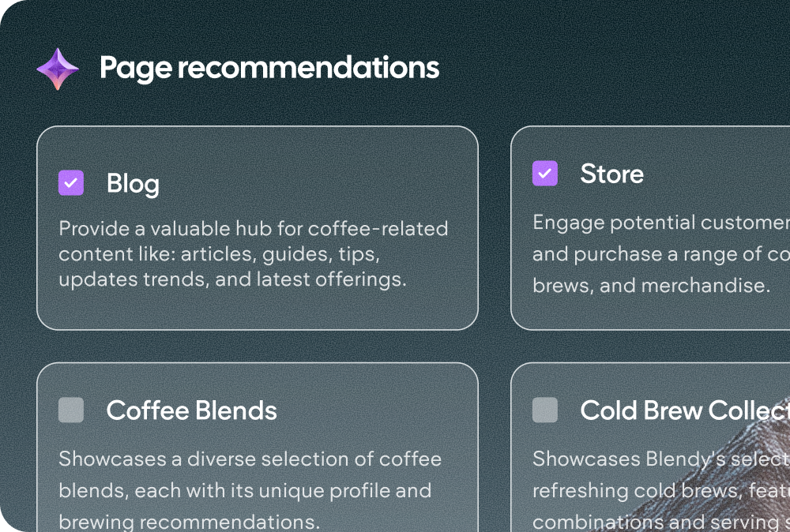Click the Cold Brew description about refreshing brews
The image size is (790, 532).
pyautogui.click(x=661, y=490)
